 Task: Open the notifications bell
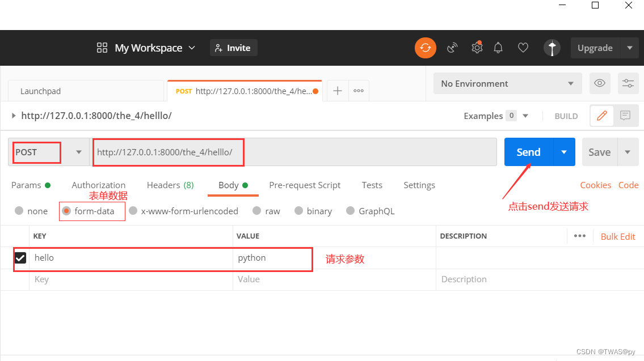(498, 48)
